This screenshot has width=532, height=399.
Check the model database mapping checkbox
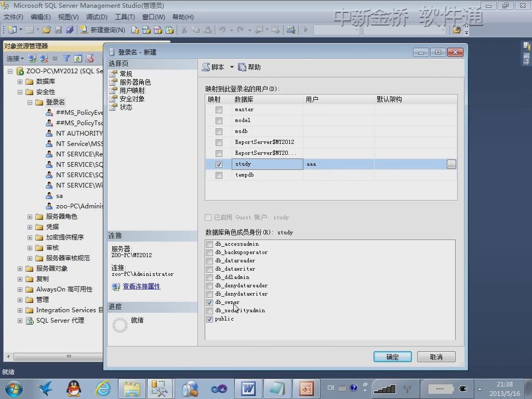219,121
